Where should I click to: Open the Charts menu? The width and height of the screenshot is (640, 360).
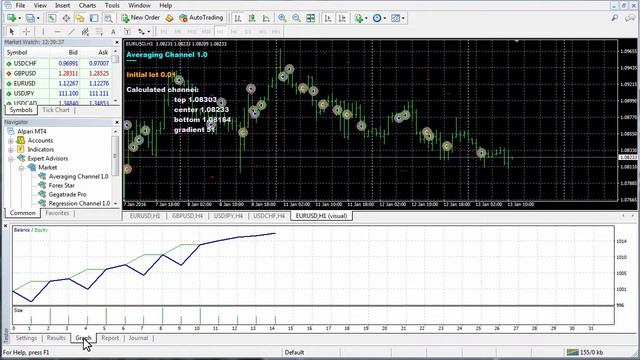point(87,5)
